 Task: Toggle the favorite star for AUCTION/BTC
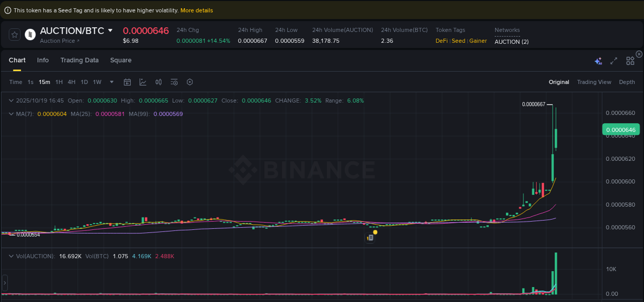pyautogui.click(x=14, y=35)
